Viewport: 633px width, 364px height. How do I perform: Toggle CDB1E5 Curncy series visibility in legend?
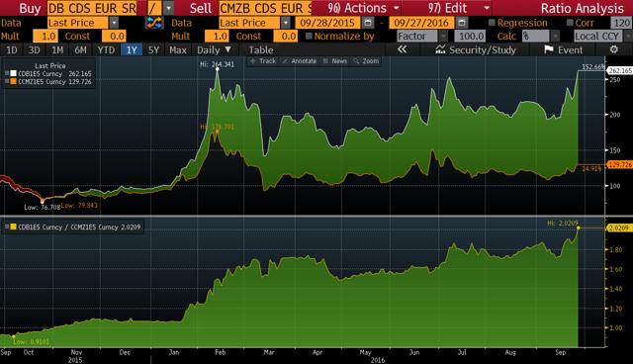[x=7, y=73]
